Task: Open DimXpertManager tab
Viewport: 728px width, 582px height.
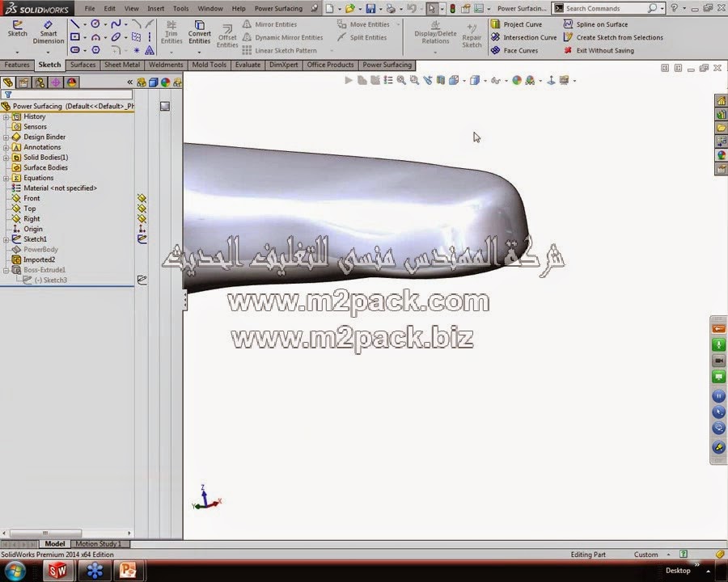Action: [x=56, y=82]
